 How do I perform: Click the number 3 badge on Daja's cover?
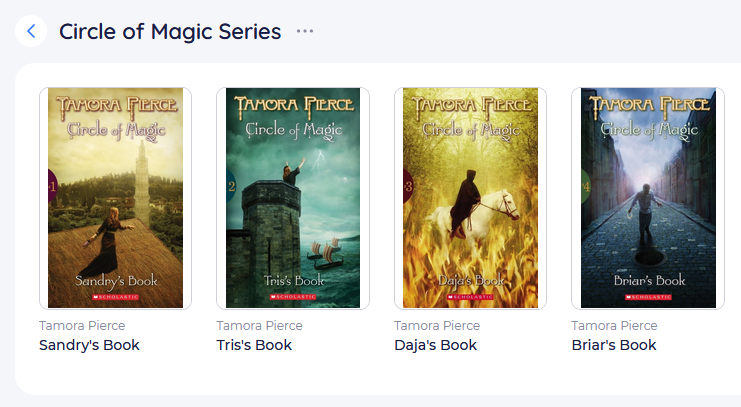[x=408, y=187]
